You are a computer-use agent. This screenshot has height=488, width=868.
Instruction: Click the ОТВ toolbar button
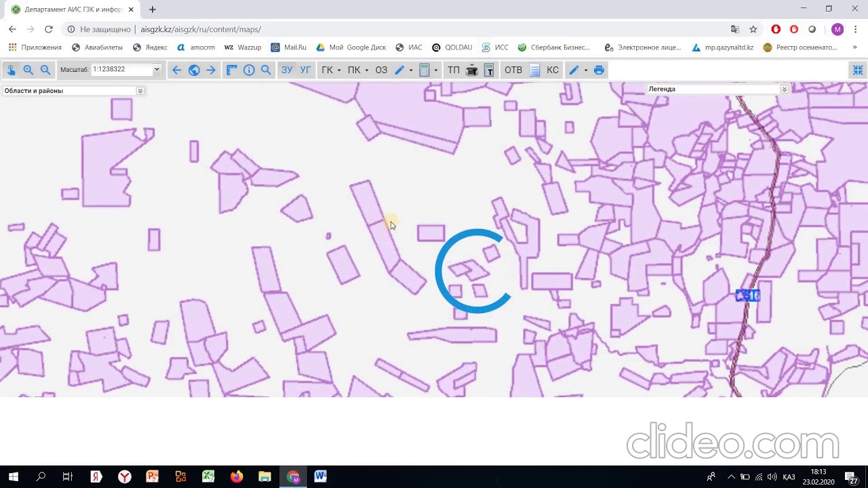513,70
